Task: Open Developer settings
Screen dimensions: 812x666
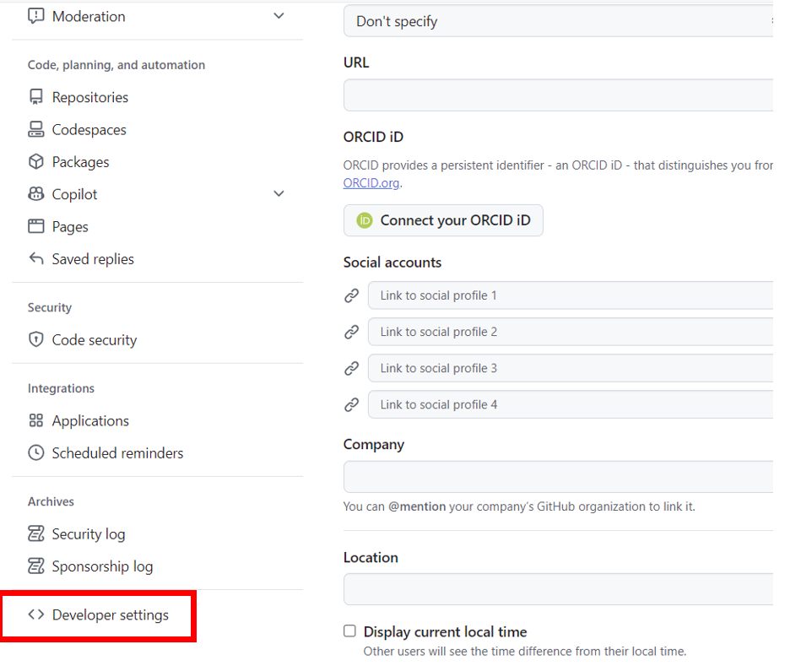Action: pos(111,615)
